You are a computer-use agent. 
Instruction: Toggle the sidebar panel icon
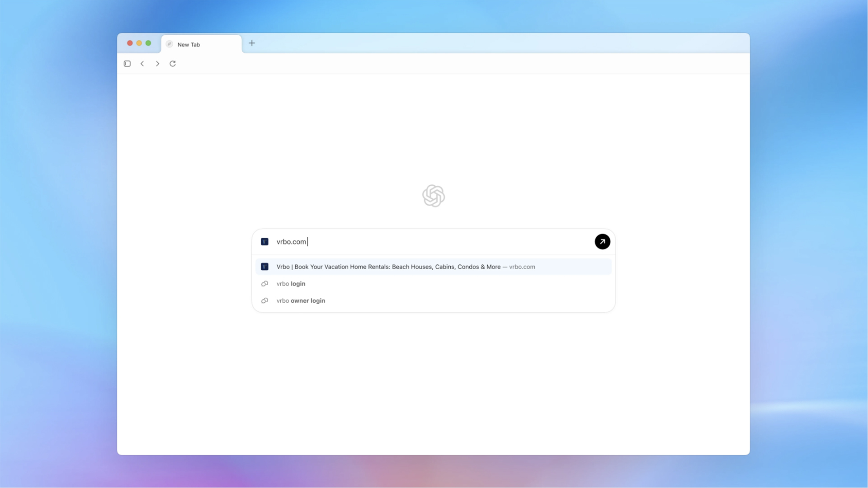[127, 64]
